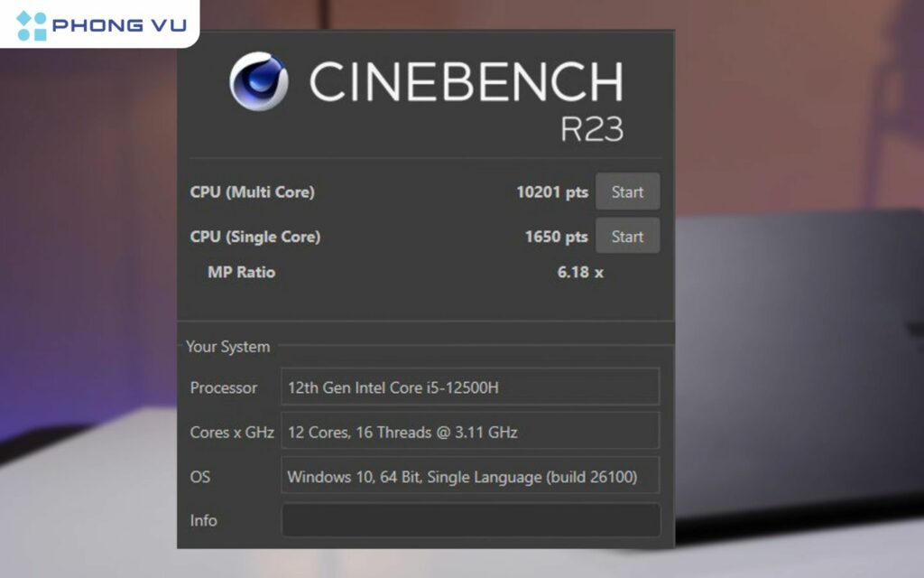This screenshot has width=924, height=578.
Task: Start the CPU Multi Core benchmark
Action: (628, 191)
